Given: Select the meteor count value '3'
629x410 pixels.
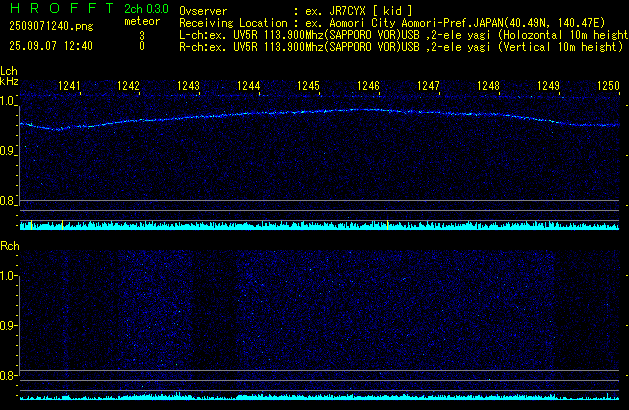Looking at the screenshot, I should (142, 36).
